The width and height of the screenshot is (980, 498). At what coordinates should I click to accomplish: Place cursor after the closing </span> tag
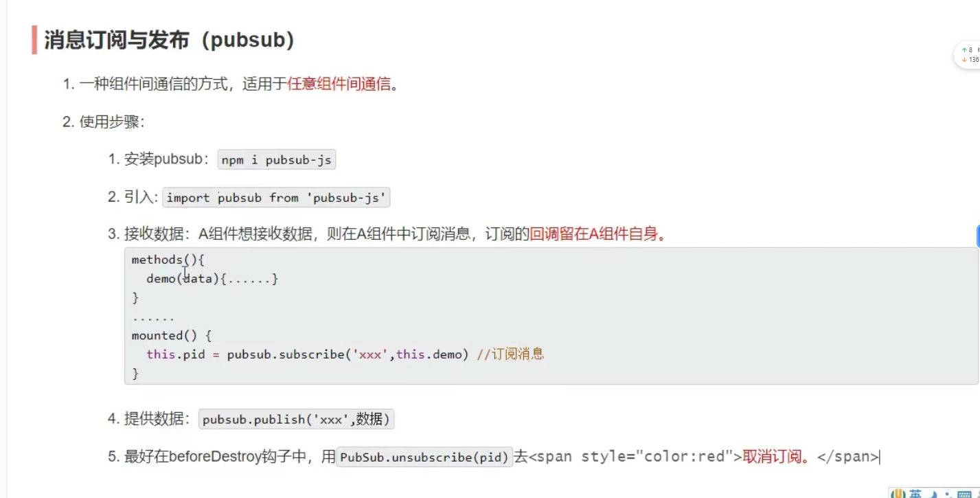(x=880, y=457)
